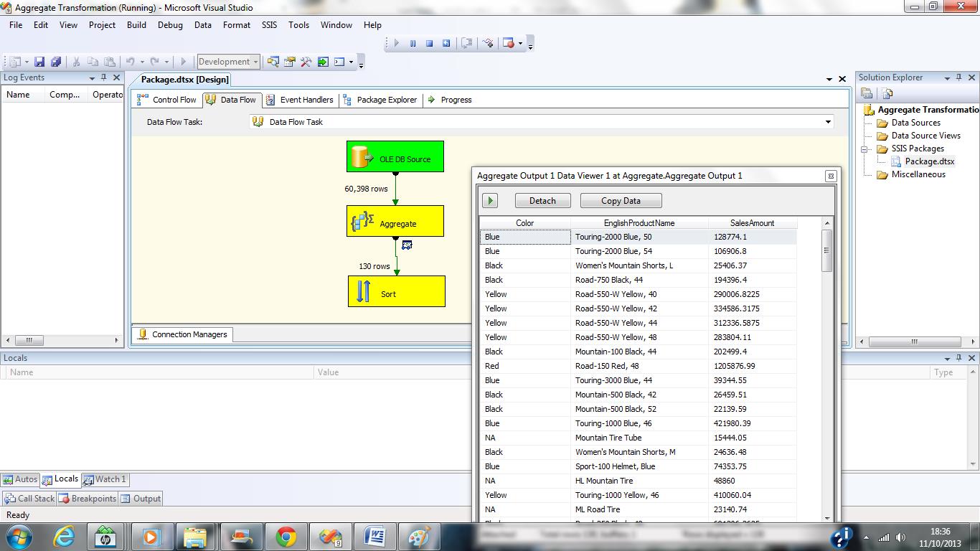The height and width of the screenshot is (551, 980).
Task: Toggle auto-hide pin on the Locals panel
Action: point(959,358)
